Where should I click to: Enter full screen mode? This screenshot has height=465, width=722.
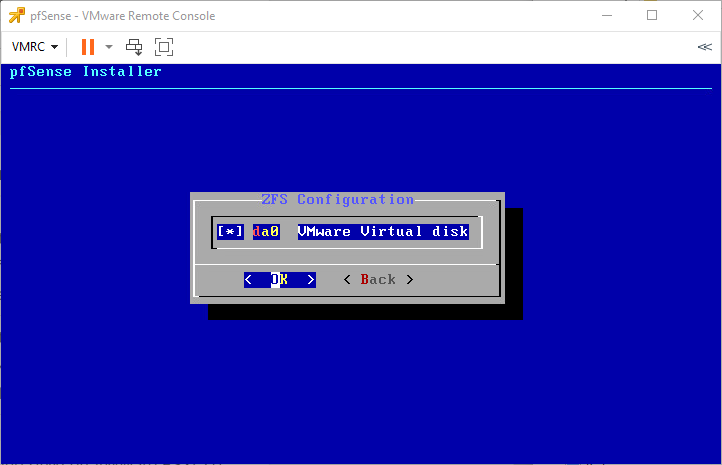point(164,47)
